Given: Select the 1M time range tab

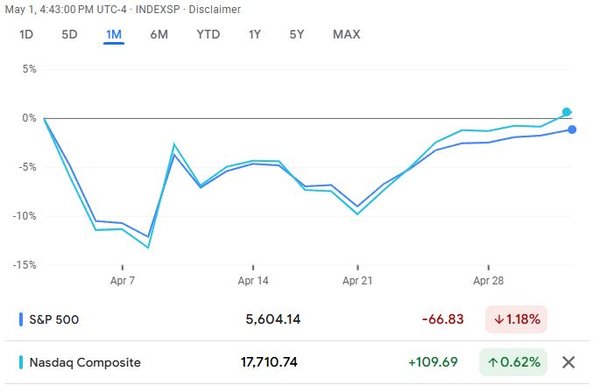Looking at the screenshot, I should [114, 35].
